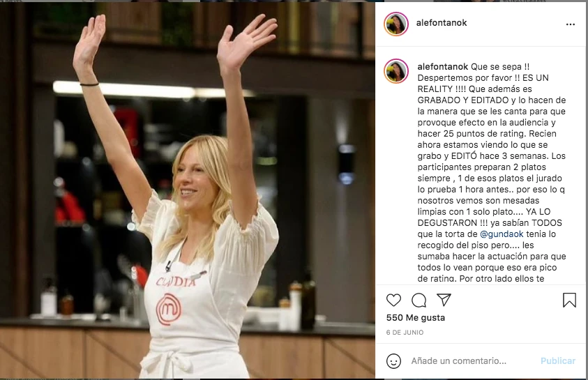Like the post with heart icon
The image size is (588, 380).
coord(393,300)
